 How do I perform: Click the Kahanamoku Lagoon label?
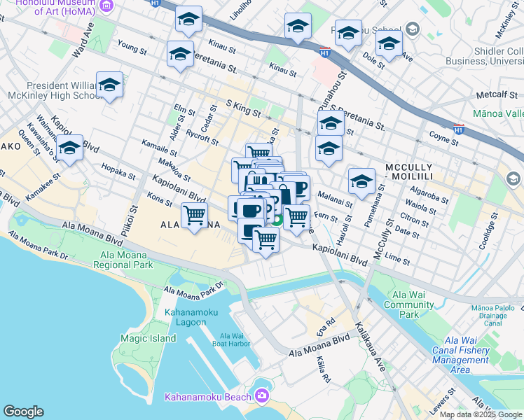tap(191, 317)
